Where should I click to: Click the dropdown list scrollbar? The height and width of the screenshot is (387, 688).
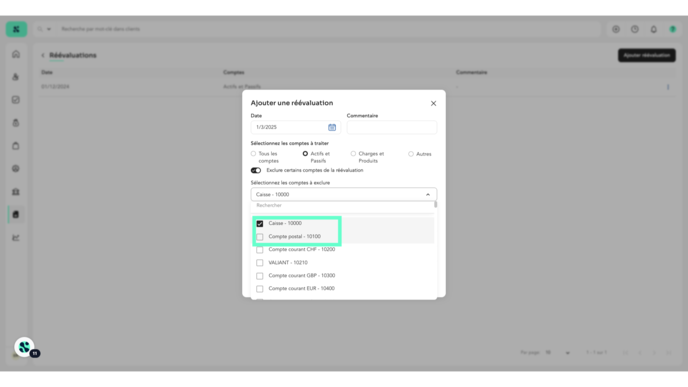[x=435, y=204]
